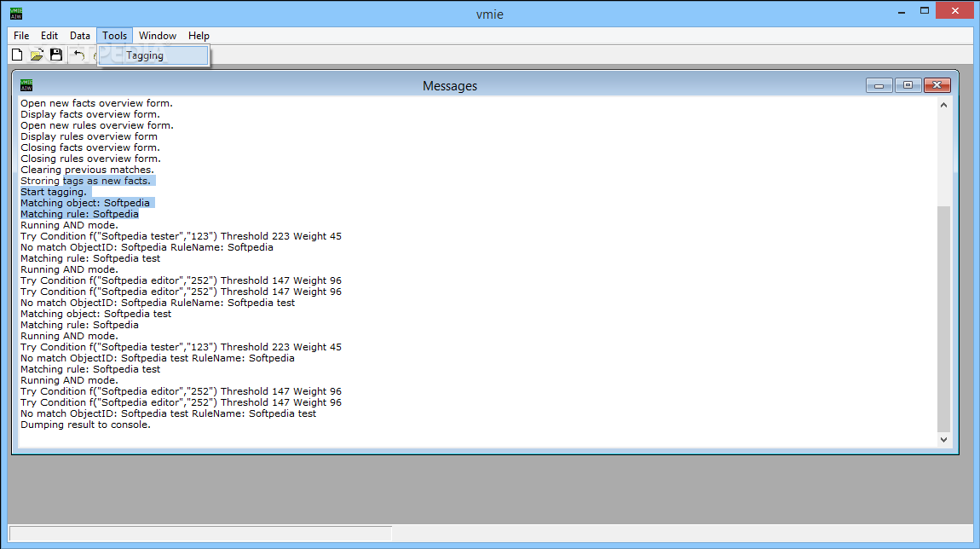
Task: Maximize the Messages child window
Action: click(908, 85)
